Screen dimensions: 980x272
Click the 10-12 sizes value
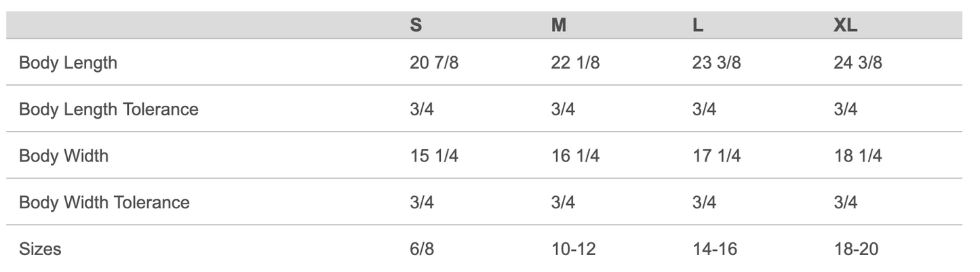click(574, 249)
